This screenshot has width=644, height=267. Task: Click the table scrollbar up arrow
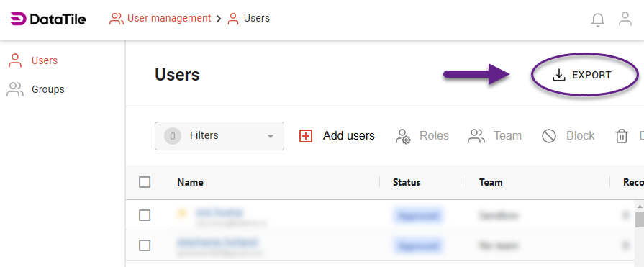(640, 207)
